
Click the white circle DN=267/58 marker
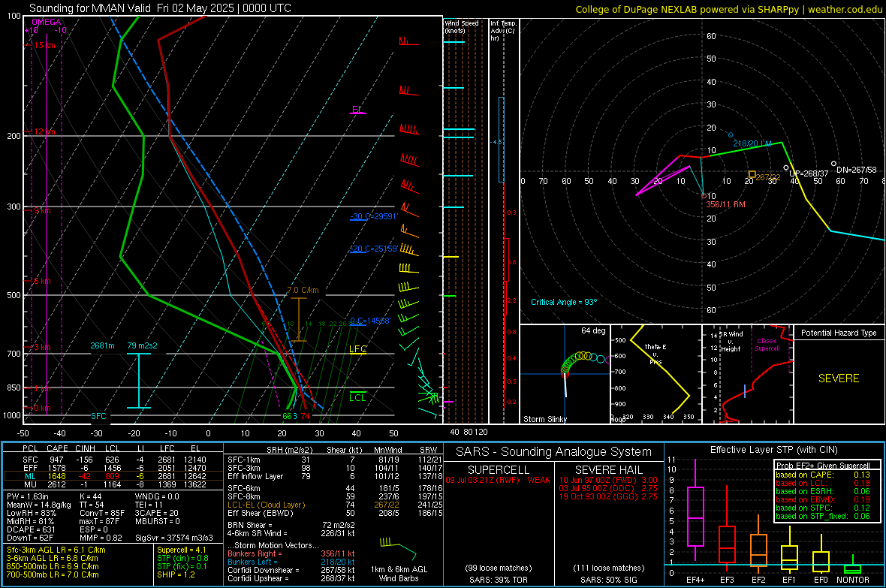coord(833,164)
